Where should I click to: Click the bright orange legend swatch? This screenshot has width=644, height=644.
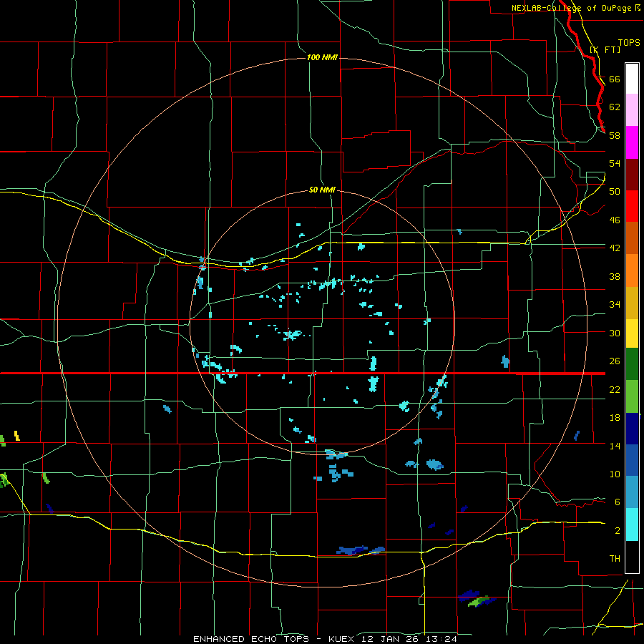pos(632,270)
